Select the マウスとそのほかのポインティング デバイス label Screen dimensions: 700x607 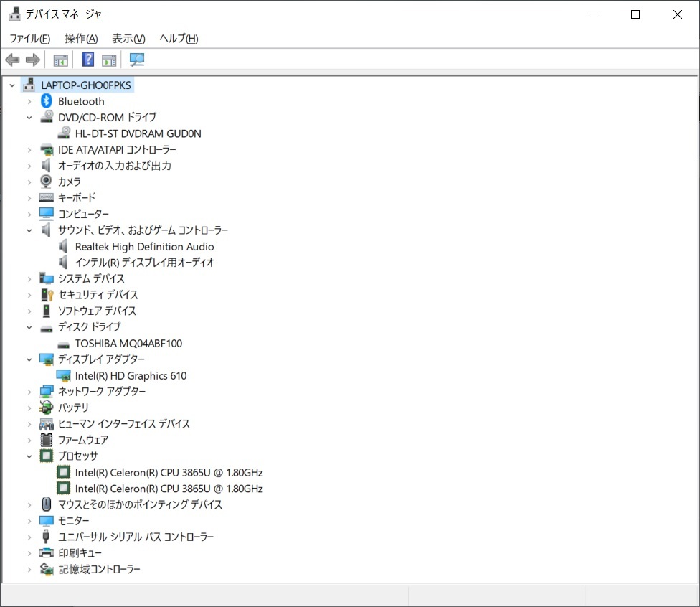pyautogui.click(x=140, y=504)
